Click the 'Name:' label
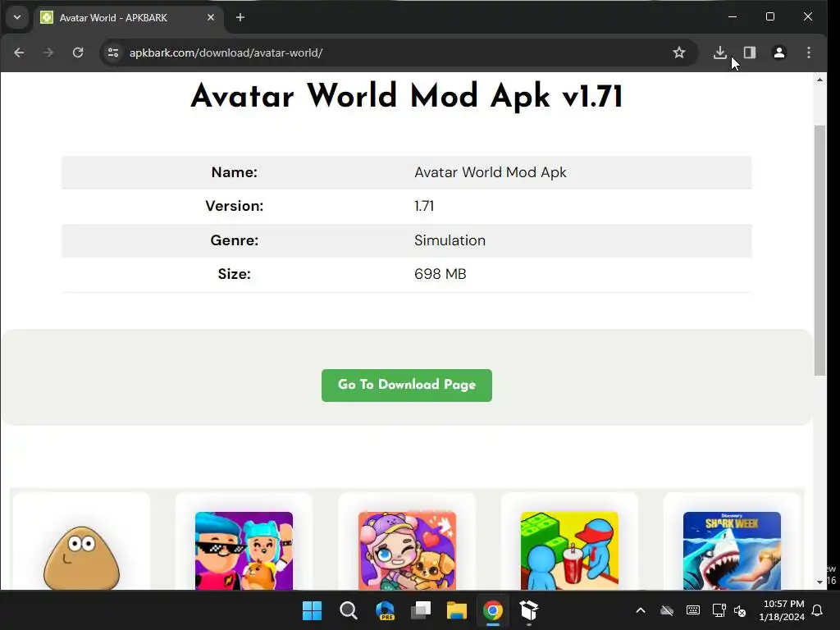The height and width of the screenshot is (630, 840). [x=234, y=172]
